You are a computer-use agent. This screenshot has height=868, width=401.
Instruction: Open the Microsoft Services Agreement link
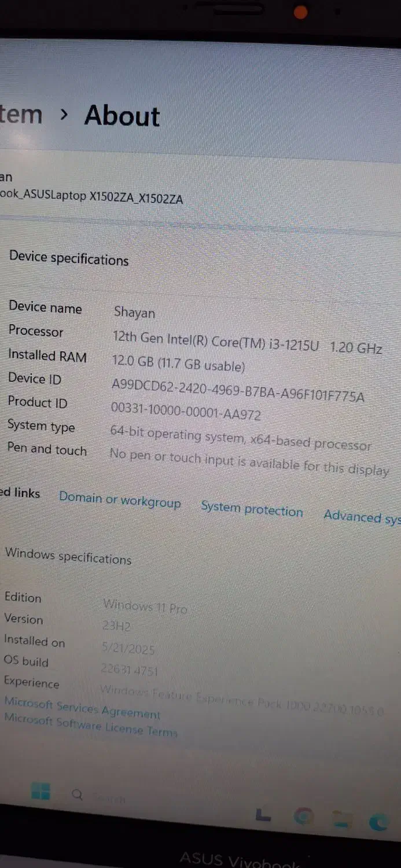pos(82,707)
